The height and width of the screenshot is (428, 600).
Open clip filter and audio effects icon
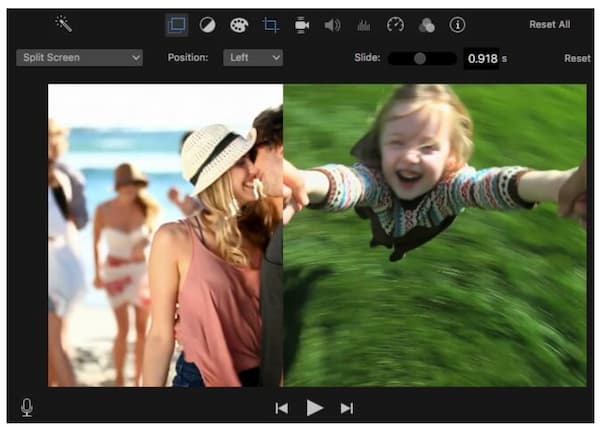click(x=426, y=26)
